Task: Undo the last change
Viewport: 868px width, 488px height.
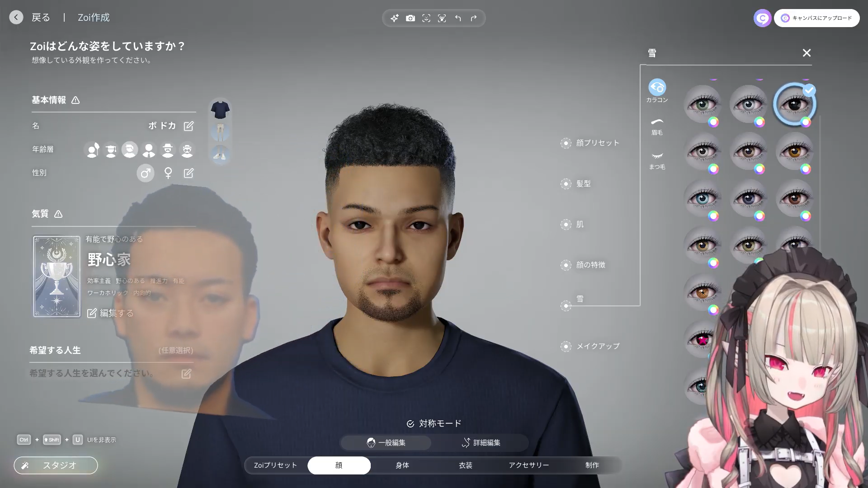Action: [x=458, y=18]
